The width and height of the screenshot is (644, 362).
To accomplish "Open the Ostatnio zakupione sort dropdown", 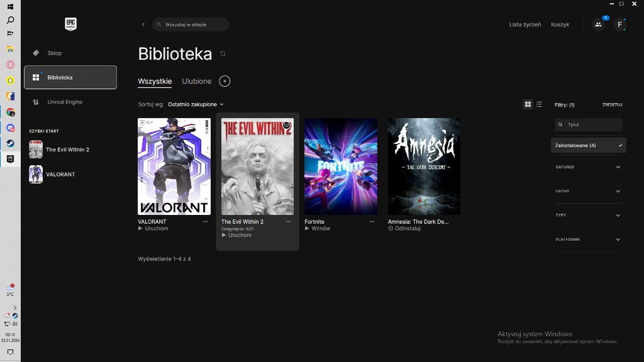I will click(196, 104).
